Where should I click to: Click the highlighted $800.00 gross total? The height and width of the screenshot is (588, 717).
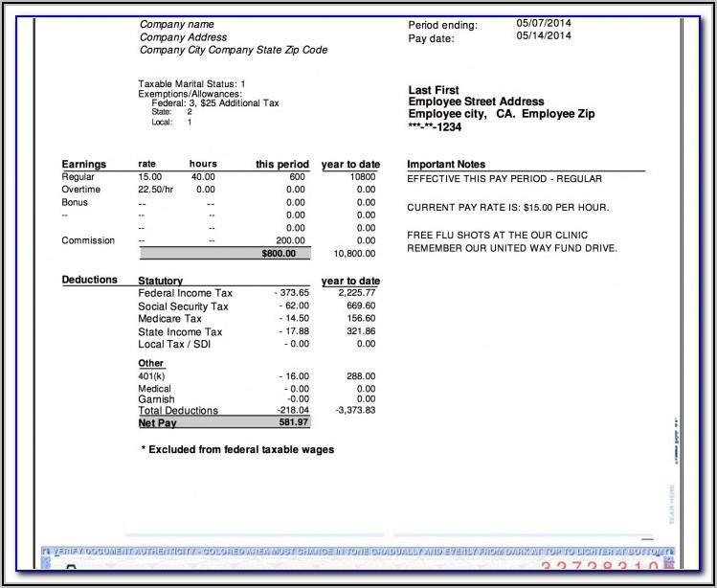(x=279, y=254)
